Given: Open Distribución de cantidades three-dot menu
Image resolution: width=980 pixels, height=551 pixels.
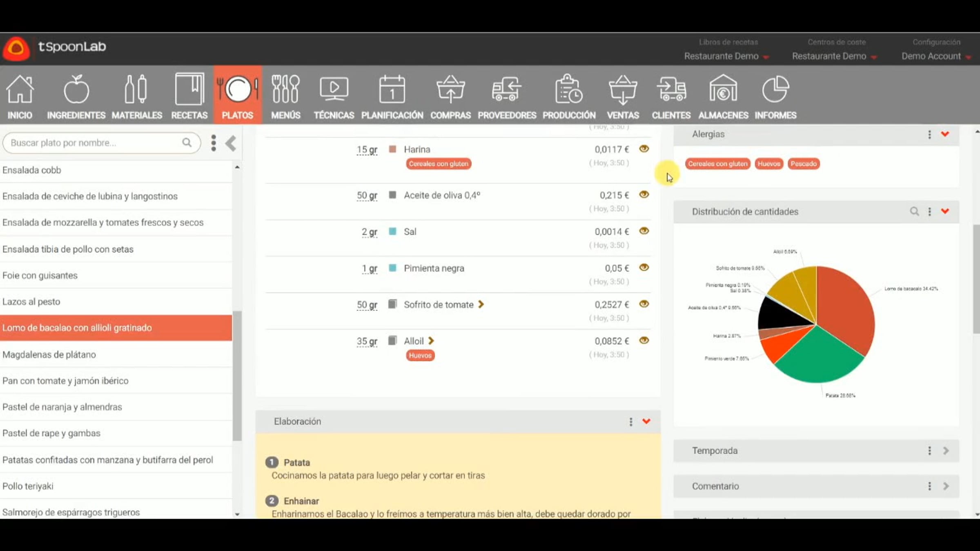Looking at the screenshot, I should [x=930, y=211].
